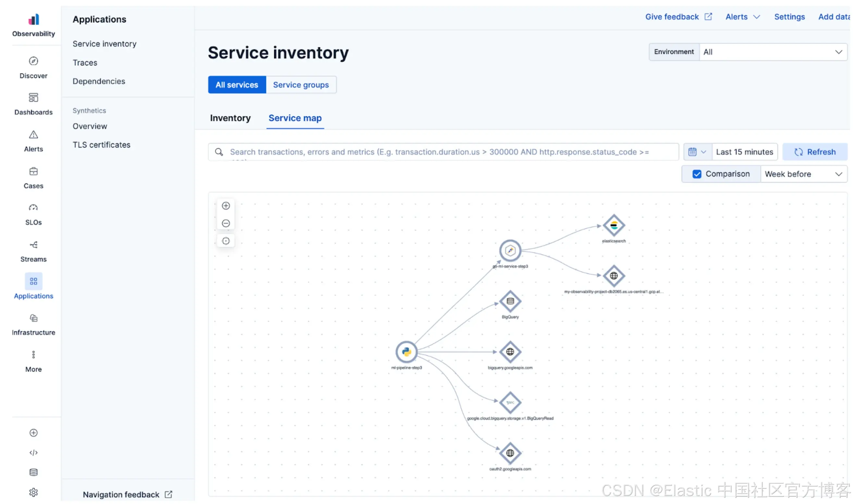
Task: Open Discover from the sidebar
Action: [x=33, y=67]
